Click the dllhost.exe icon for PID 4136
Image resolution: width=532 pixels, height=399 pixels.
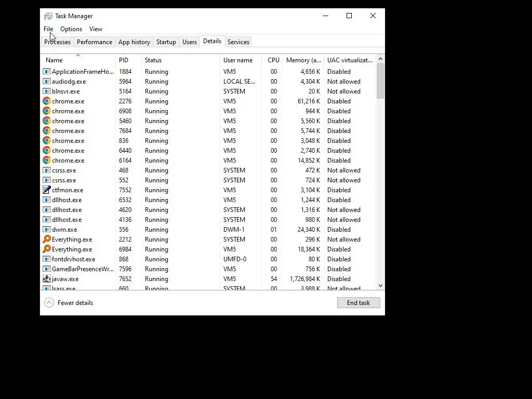coord(47,220)
